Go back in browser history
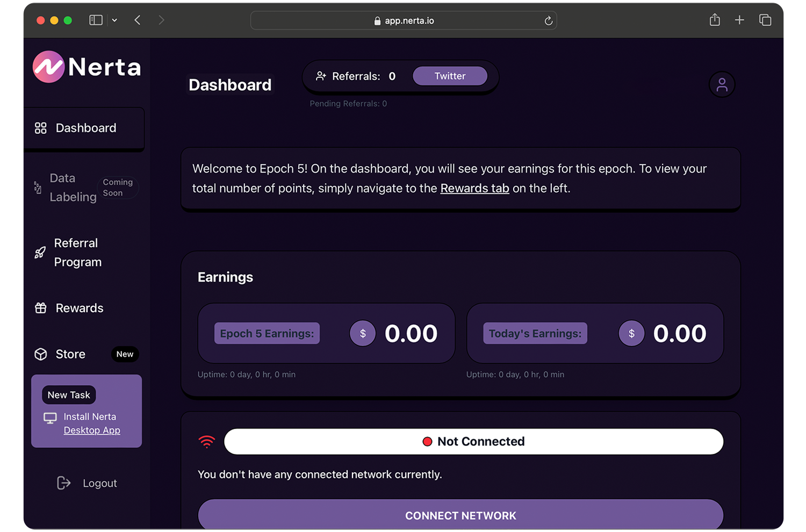This screenshot has width=806, height=532. tap(138, 20)
